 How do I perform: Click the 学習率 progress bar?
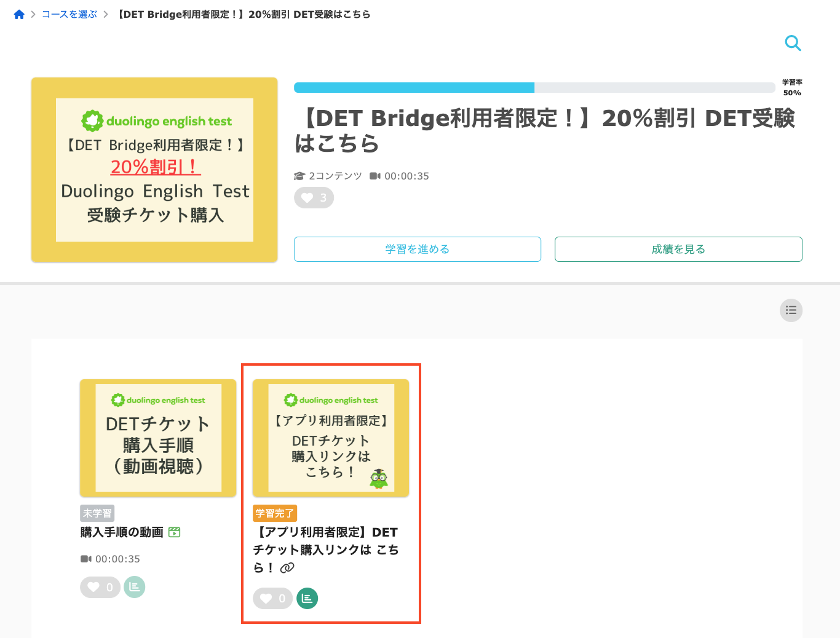coord(534,87)
